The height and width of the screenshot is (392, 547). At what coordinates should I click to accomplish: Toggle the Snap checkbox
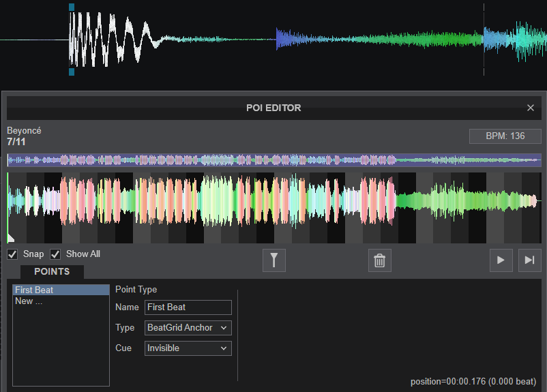(x=12, y=254)
